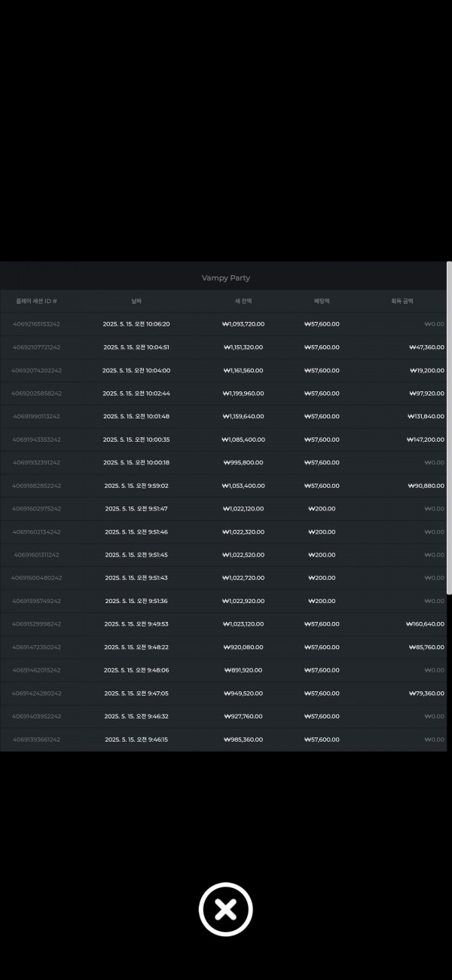The width and height of the screenshot is (452, 980).
Task: Select session ID 40691472350242
Action: point(37,648)
